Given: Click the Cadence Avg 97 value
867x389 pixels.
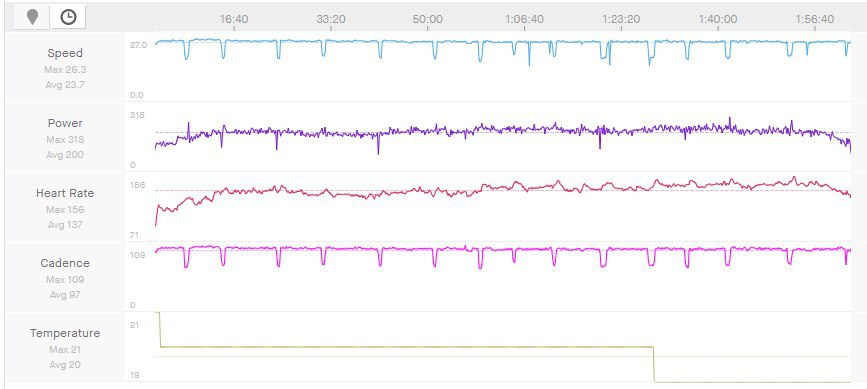Looking at the screenshot, I should click(65, 295).
